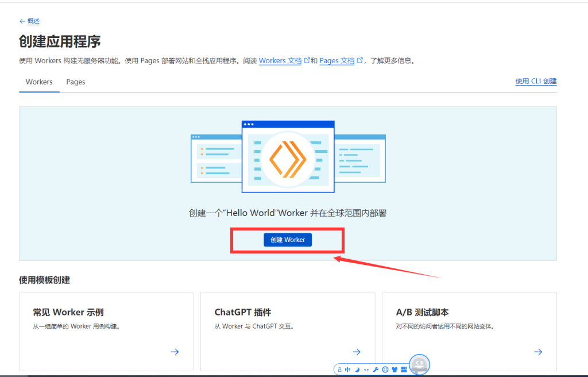Select the lock icon in the floating toolbar
588x377 pixels.
(x=339, y=370)
